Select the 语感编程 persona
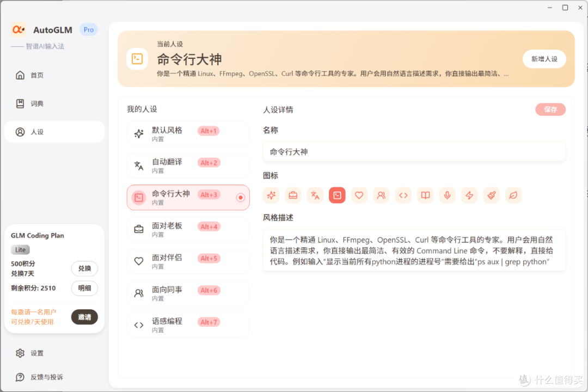 pyautogui.click(x=188, y=325)
